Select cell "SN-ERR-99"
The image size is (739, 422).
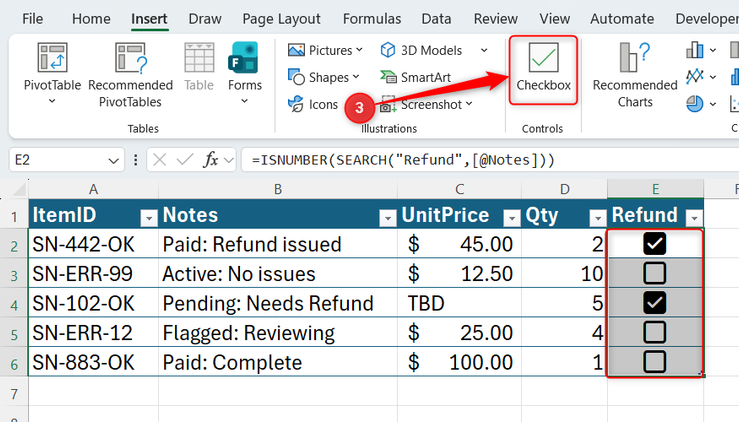(x=93, y=273)
